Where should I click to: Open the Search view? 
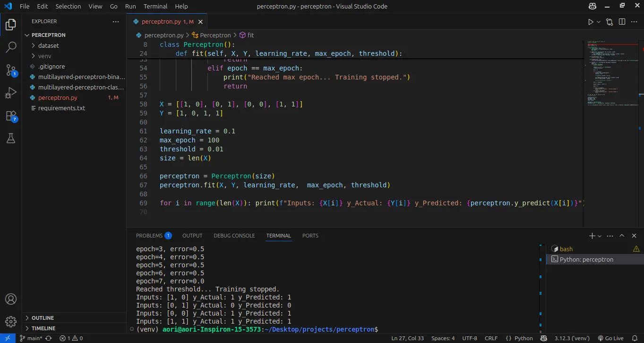click(x=10, y=47)
